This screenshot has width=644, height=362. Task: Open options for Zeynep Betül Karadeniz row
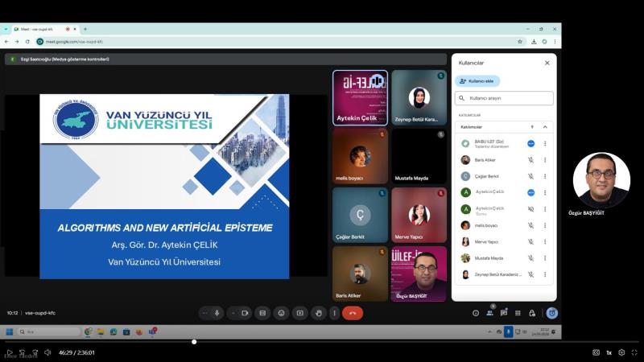pos(545,274)
